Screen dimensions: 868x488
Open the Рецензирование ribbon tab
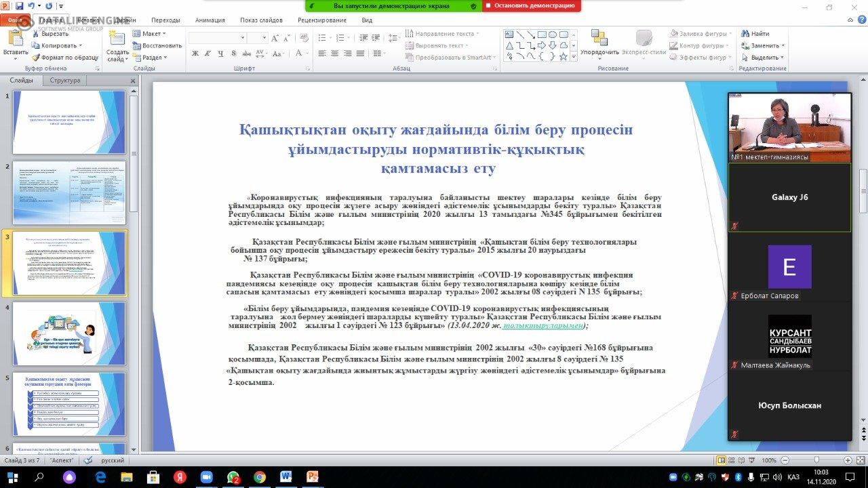(x=322, y=20)
